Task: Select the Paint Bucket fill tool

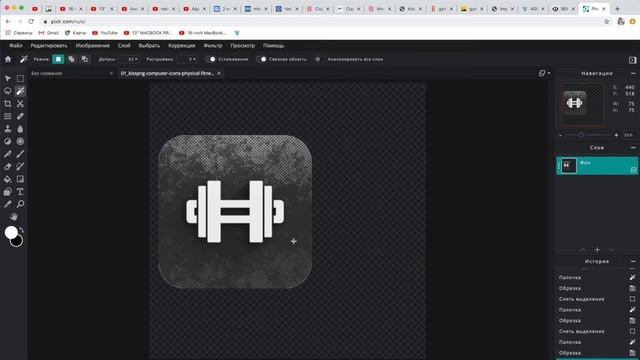Action: [x=8, y=179]
